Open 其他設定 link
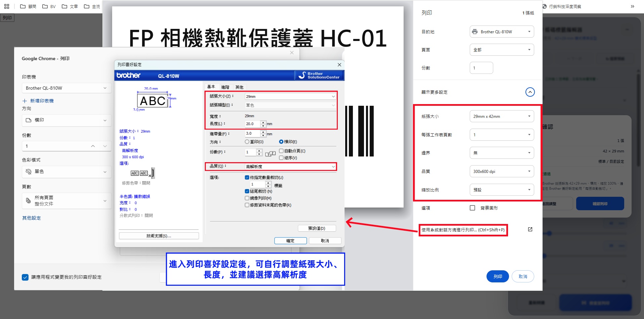Viewport: 644px width, 319px height. 32,218
